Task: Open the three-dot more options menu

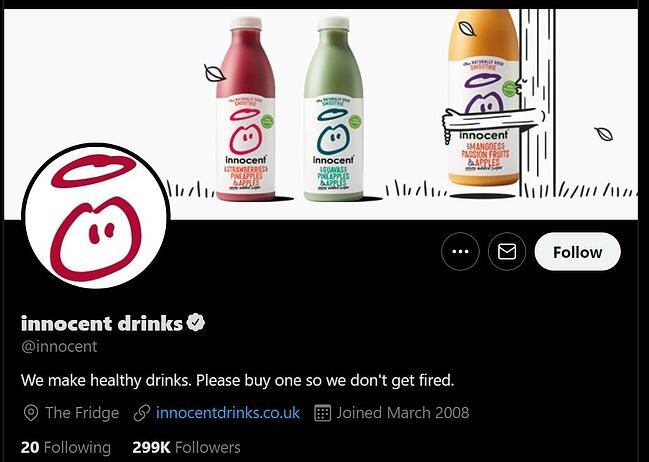Action: (x=460, y=252)
